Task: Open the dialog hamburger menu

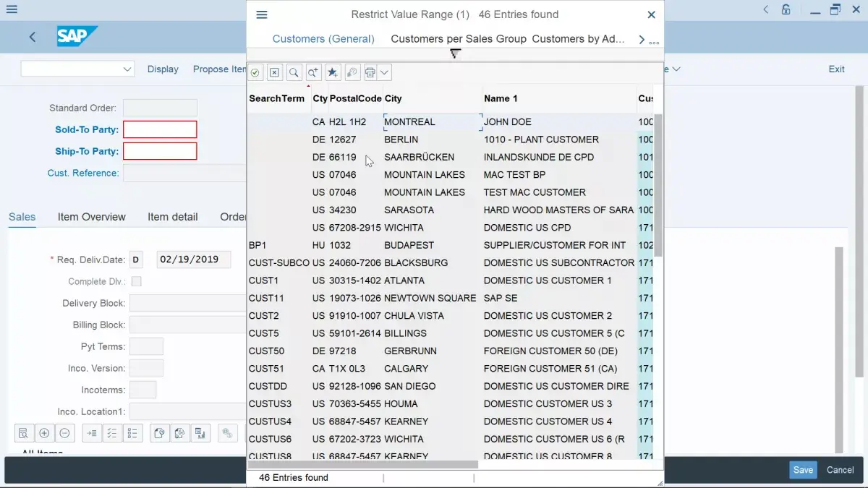Action: 262,14
